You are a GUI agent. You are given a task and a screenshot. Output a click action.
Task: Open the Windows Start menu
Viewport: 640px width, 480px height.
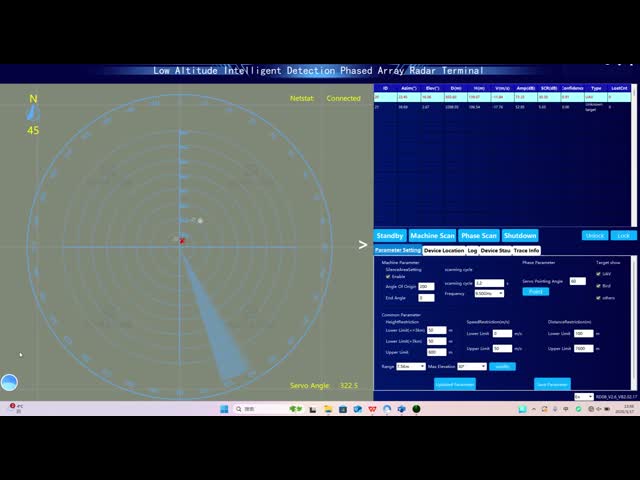(224, 408)
